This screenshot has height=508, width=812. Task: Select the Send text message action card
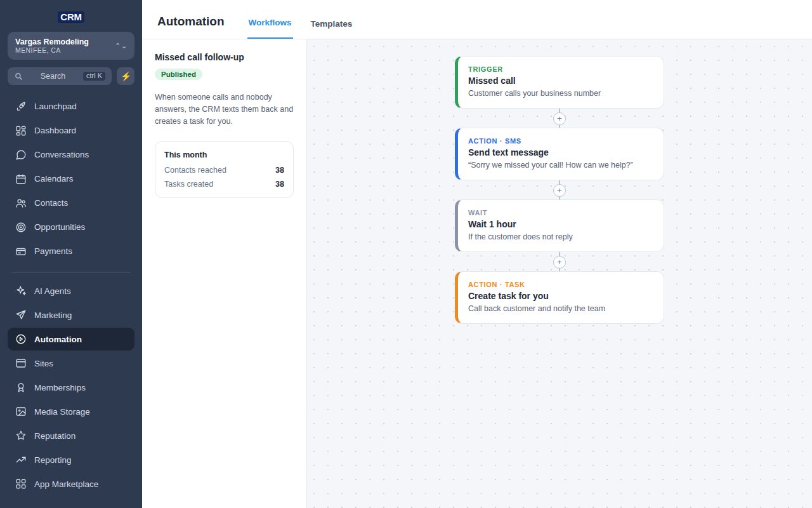(559, 154)
